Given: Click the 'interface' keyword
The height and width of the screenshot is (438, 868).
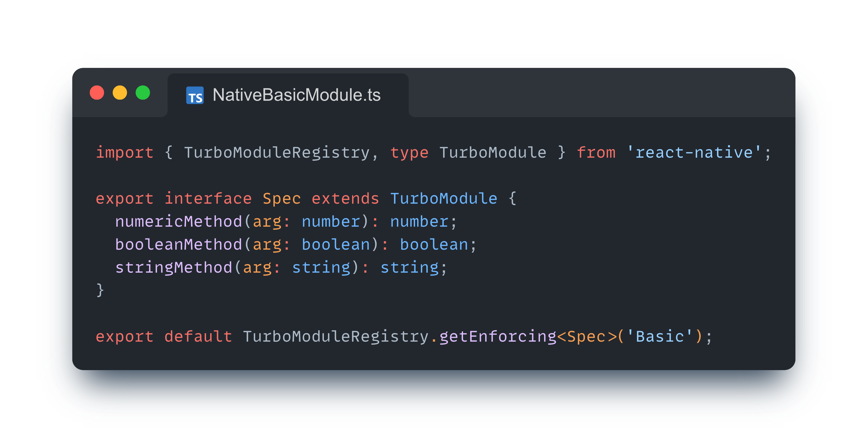Looking at the screenshot, I should click(208, 198).
